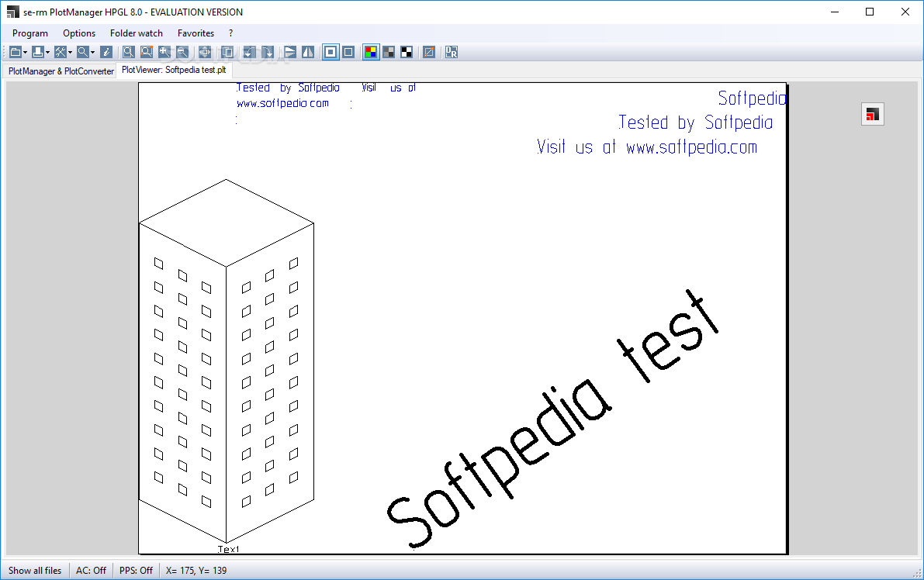Viewport: 924px width, 580px height.
Task: Click the Flip horizontal mirror icon
Action: [307, 53]
